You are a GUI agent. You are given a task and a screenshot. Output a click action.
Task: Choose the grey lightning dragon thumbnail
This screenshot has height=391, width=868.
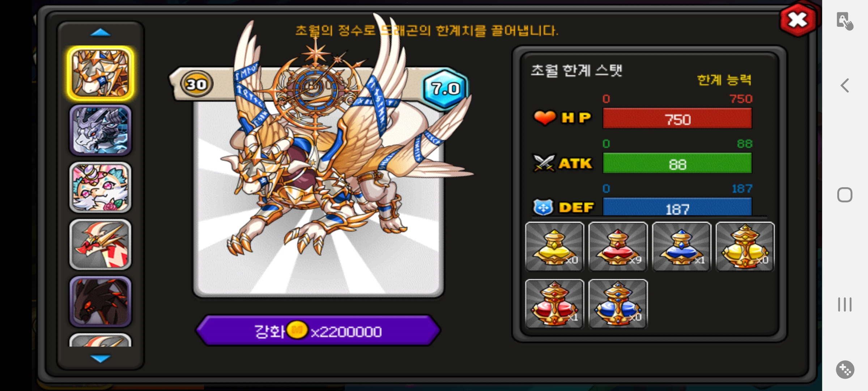tap(100, 130)
